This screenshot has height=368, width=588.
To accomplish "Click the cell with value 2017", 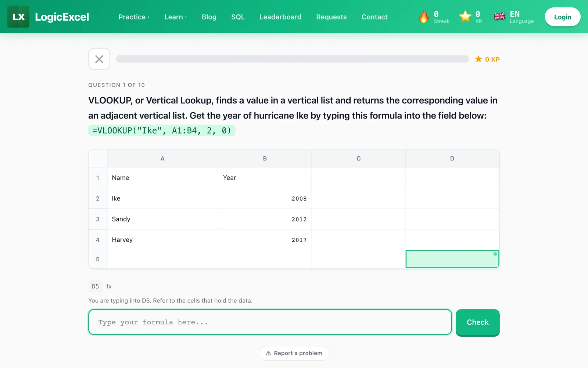I will pyautogui.click(x=265, y=240).
